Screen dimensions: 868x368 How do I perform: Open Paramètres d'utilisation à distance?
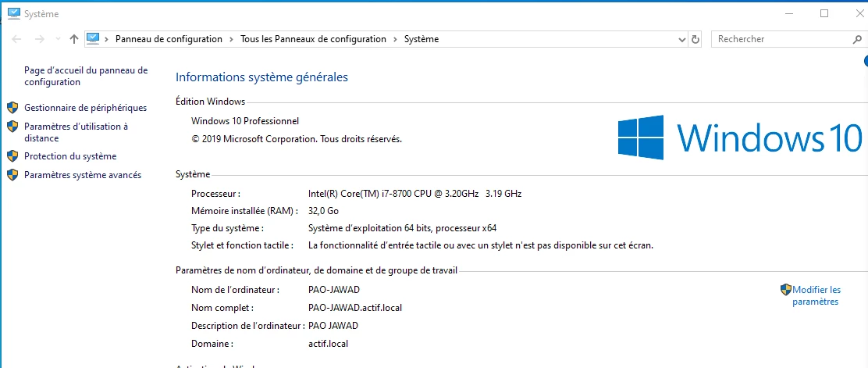coord(76,133)
